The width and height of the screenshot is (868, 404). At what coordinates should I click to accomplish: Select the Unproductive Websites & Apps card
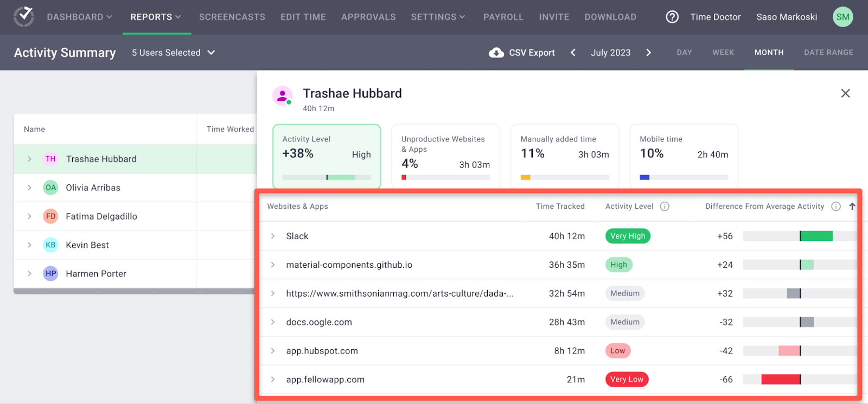click(445, 157)
